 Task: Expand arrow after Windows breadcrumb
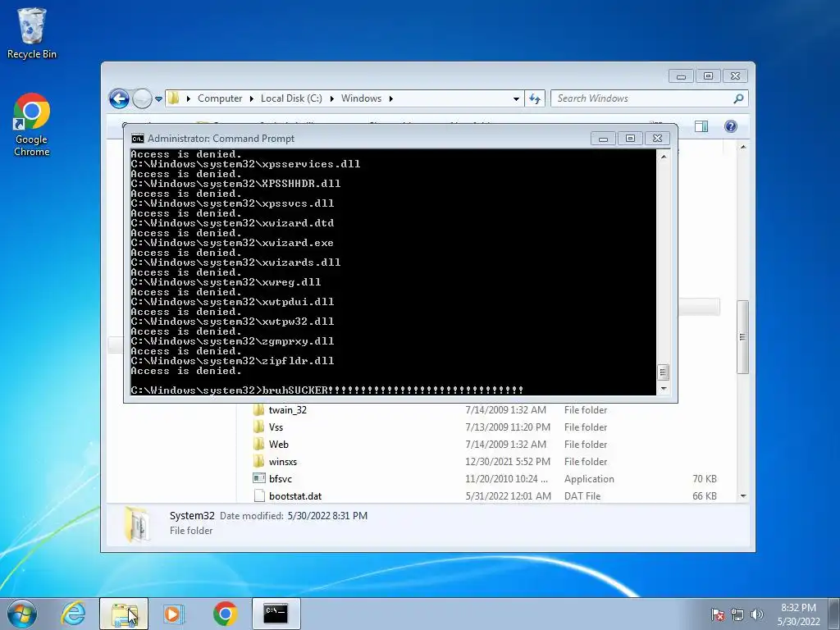[x=390, y=98]
